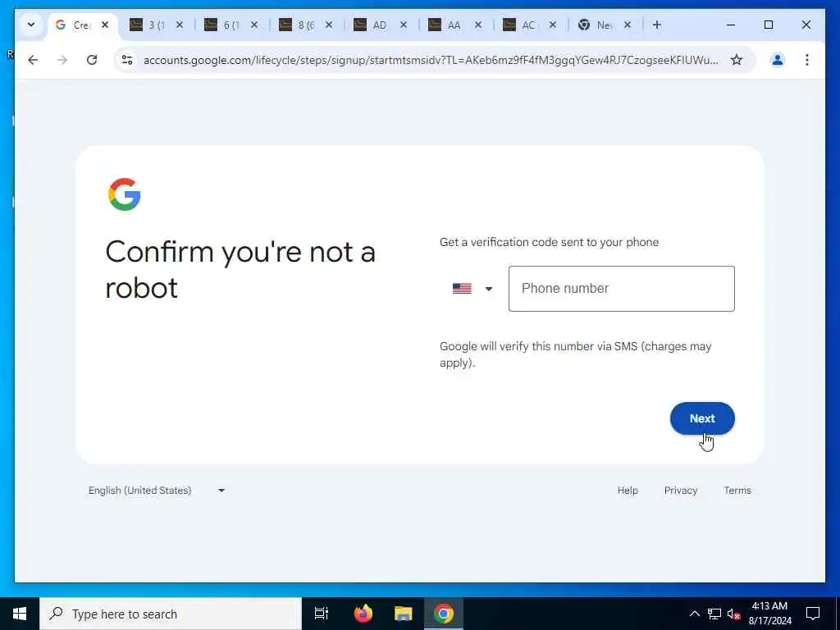The image size is (840, 630).
Task: Switch to the tab labeled 8 (6
Action: (x=299, y=25)
